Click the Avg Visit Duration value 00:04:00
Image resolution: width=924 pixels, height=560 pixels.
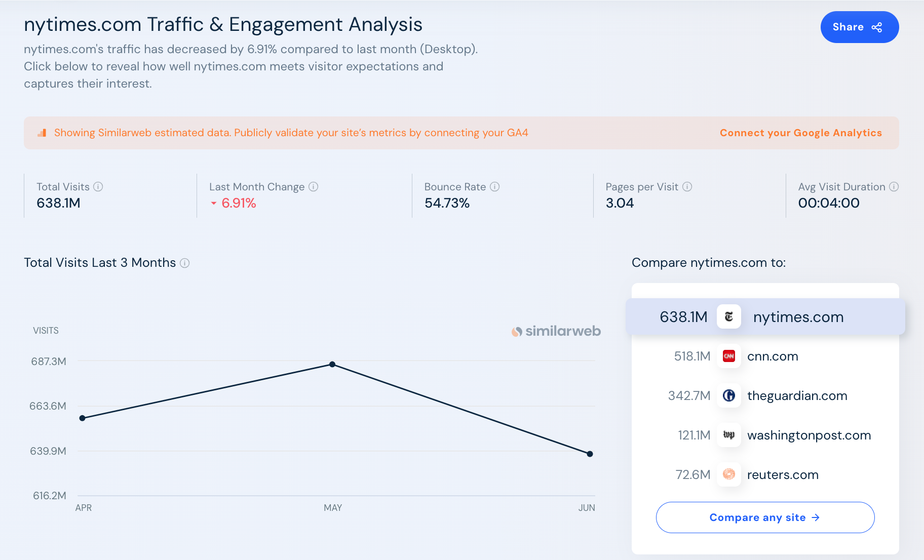(x=829, y=204)
